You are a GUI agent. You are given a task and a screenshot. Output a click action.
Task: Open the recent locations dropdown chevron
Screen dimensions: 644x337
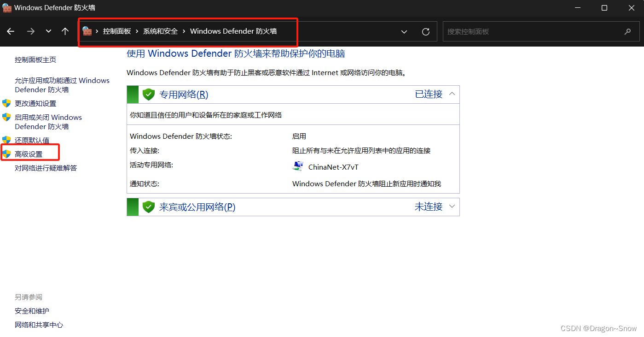(48, 31)
